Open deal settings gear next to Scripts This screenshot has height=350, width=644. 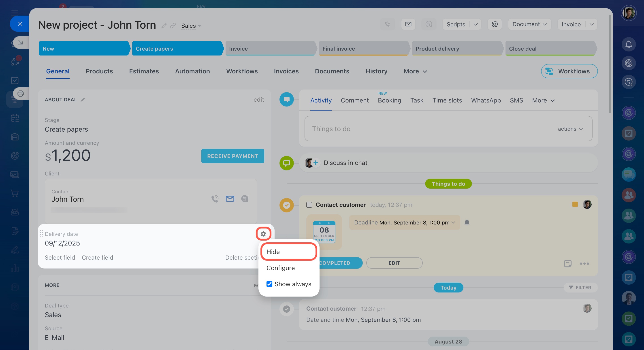point(495,24)
